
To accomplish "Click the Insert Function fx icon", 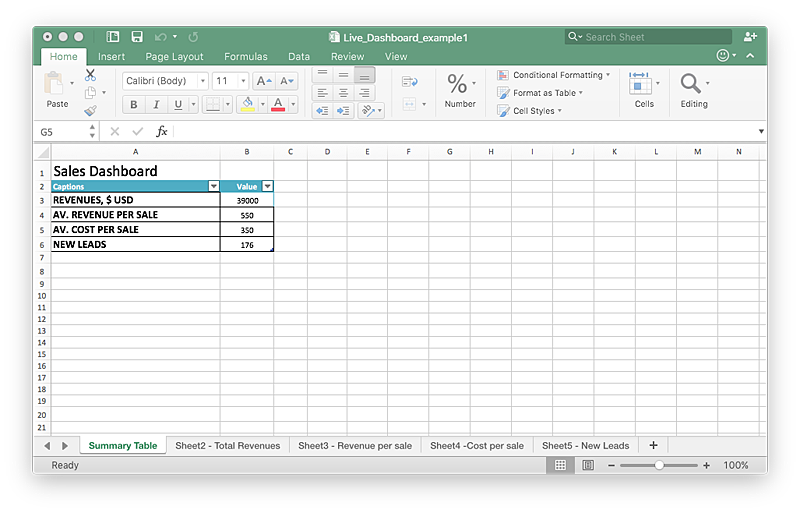I will coord(162,132).
